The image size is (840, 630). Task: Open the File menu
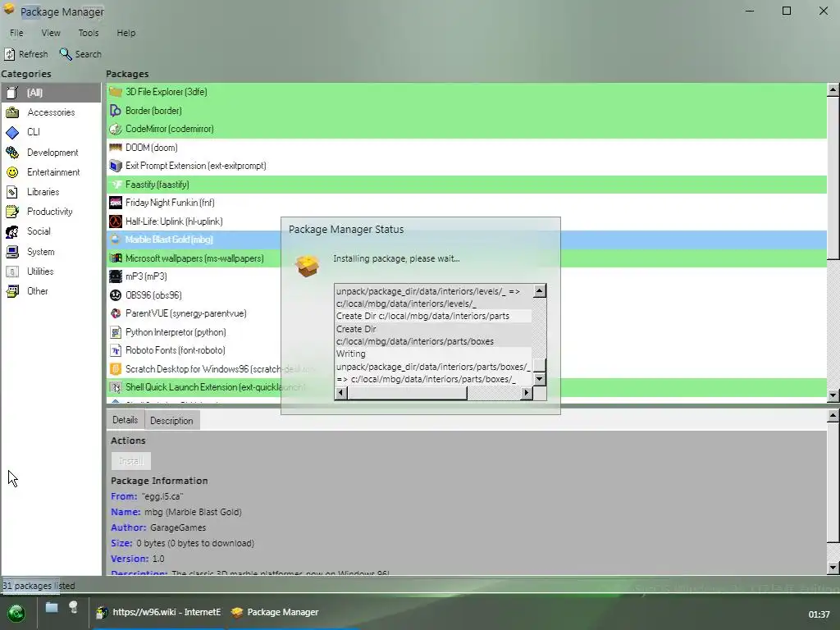click(x=16, y=33)
